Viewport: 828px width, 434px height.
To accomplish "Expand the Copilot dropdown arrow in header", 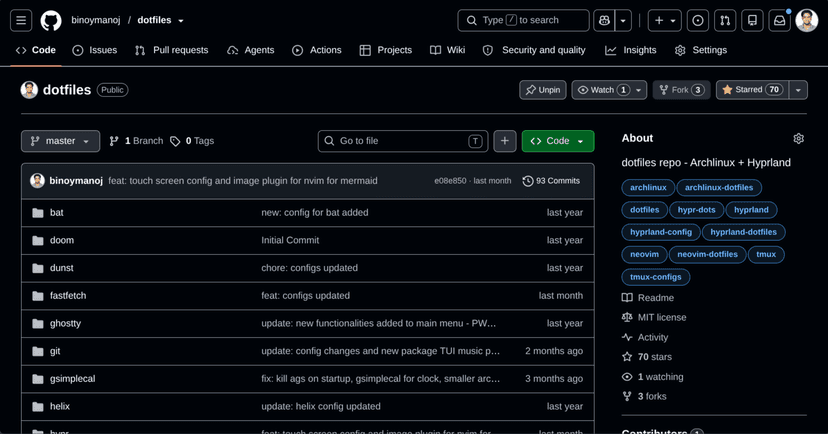I will (x=623, y=21).
